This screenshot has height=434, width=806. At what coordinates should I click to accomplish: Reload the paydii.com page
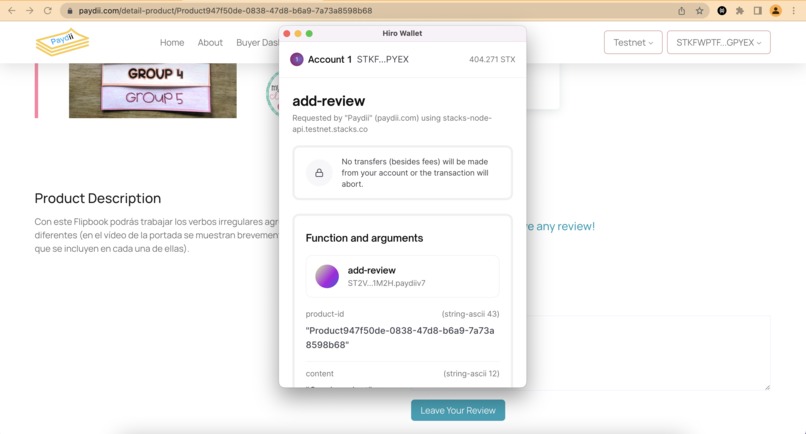pyautogui.click(x=48, y=10)
